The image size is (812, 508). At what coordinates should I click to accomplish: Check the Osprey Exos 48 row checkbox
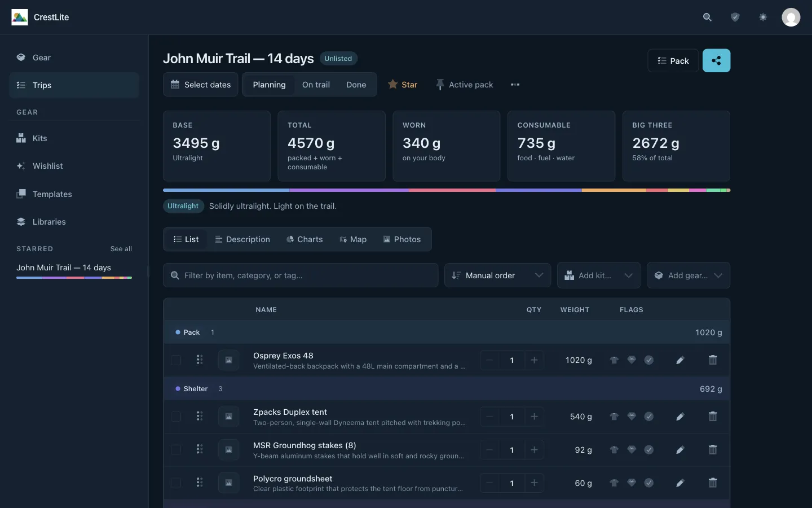pyautogui.click(x=176, y=360)
